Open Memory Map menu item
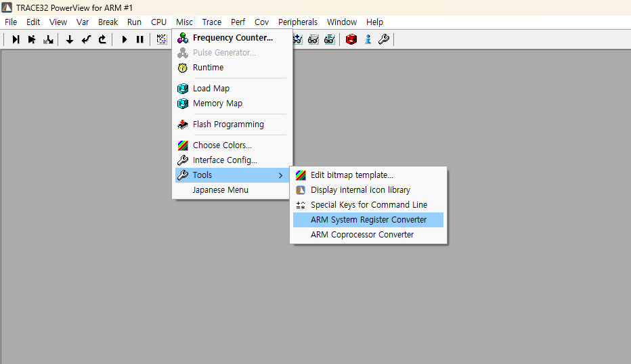Viewport: 631px width, 364px height. tap(217, 104)
